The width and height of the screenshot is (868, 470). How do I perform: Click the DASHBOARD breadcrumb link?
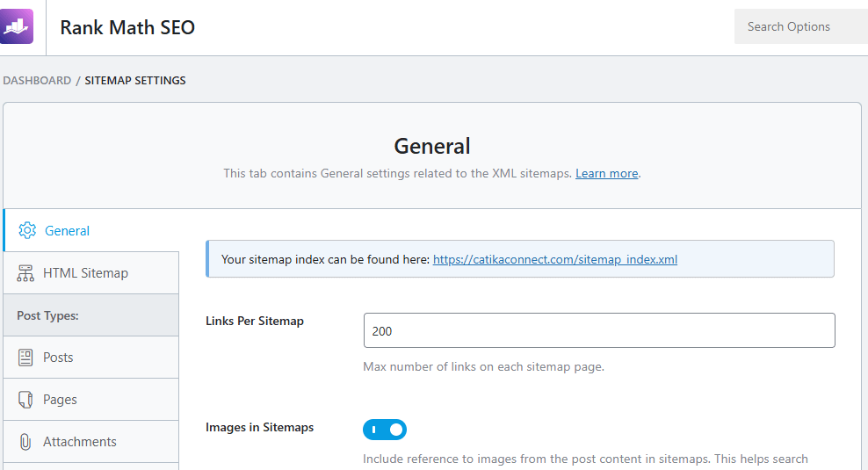pos(37,80)
